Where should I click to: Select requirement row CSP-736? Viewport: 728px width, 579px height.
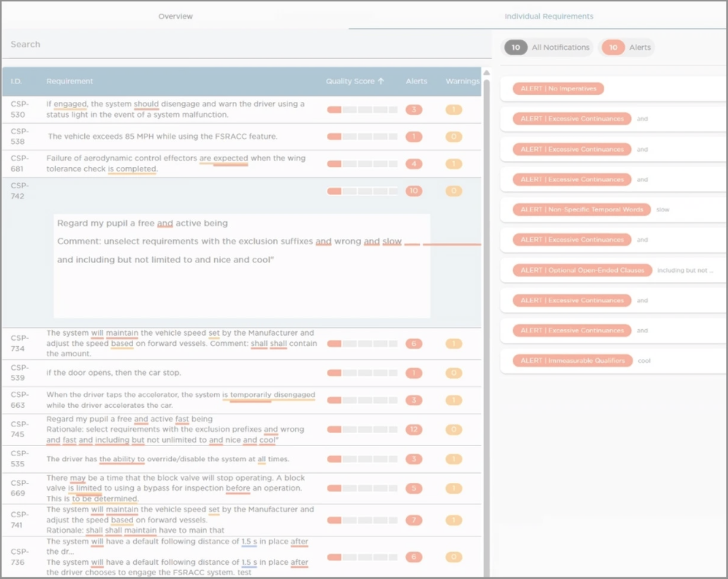(242, 557)
